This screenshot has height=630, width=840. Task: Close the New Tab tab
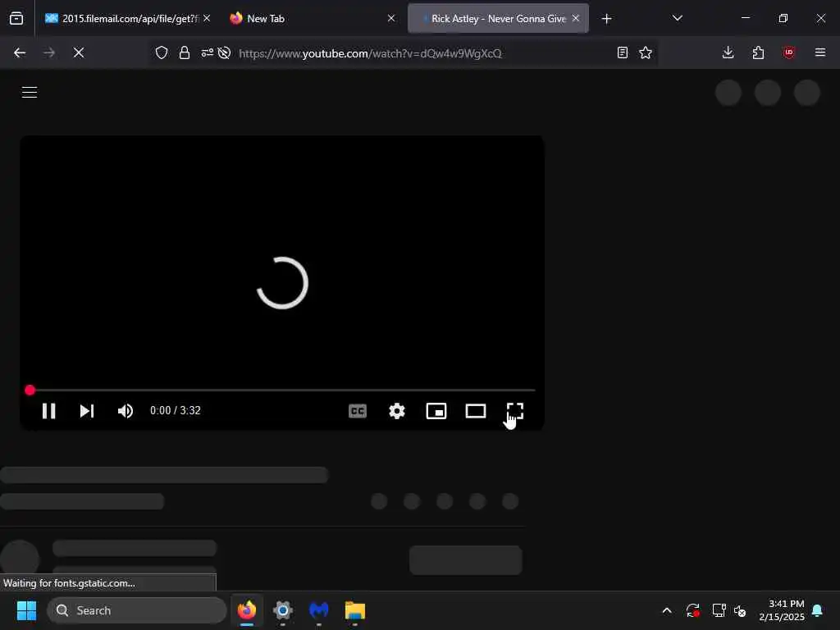[x=391, y=18]
